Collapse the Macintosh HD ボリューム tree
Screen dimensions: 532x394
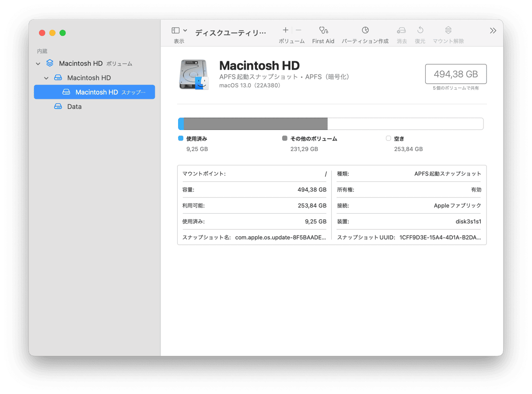pyautogui.click(x=38, y=63)
